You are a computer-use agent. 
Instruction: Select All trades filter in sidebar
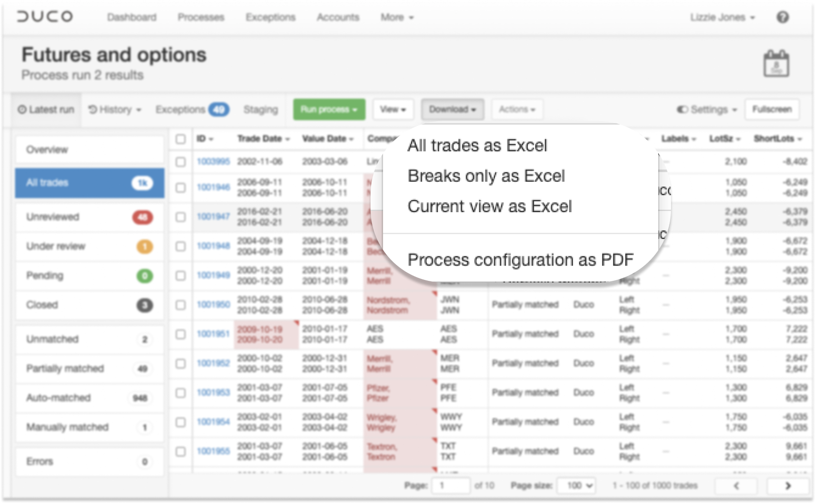90,183
